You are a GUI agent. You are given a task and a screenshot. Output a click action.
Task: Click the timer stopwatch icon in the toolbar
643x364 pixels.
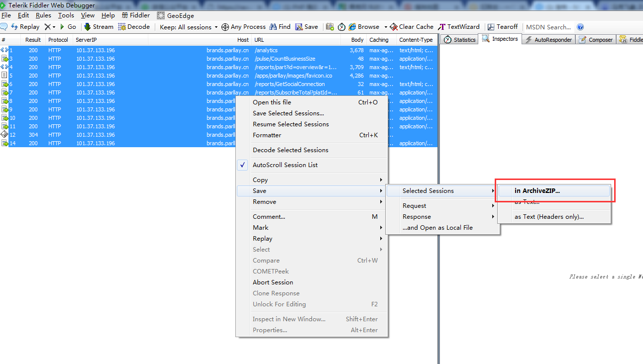[x=341, y=27]
